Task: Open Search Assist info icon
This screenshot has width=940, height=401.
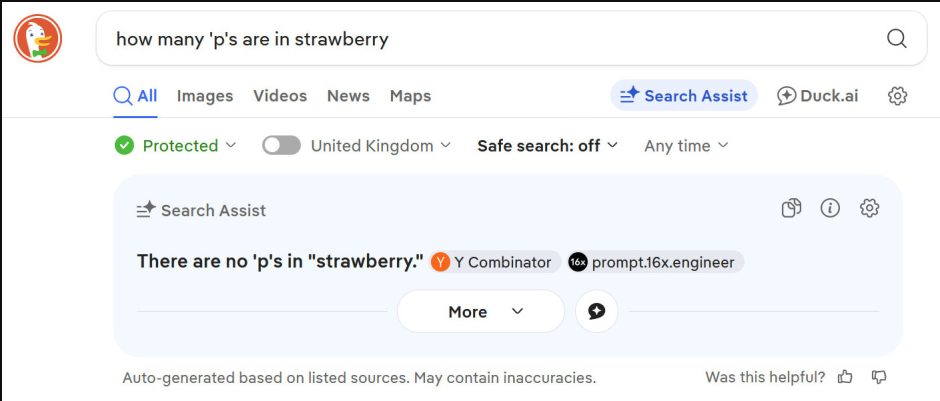Action: point(830,208)
